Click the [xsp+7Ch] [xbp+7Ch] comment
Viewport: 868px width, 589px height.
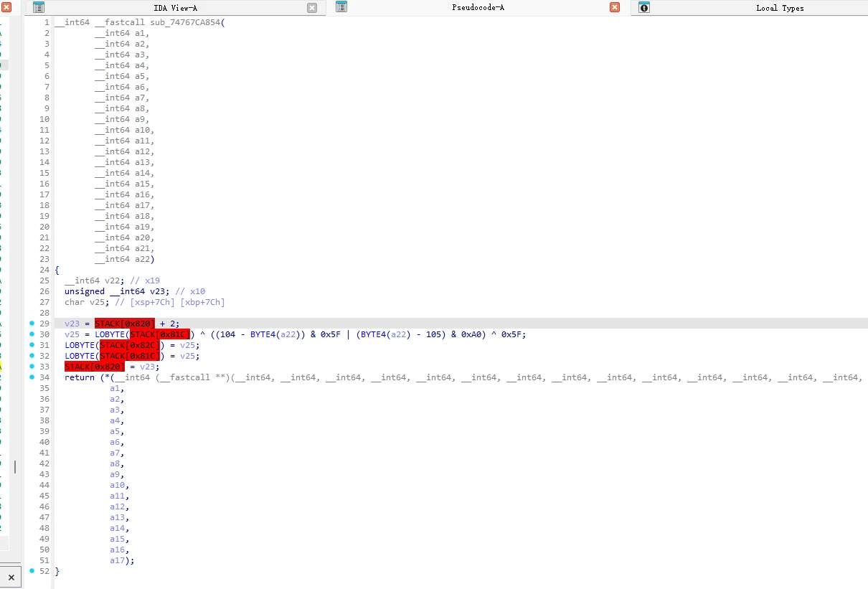pos(170,302)
